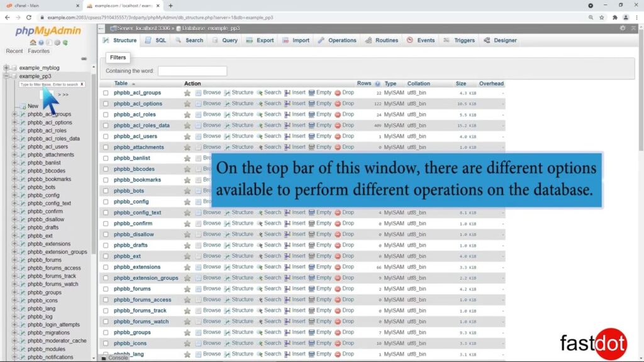Collapse the example_pp3 database tree

pos(6,76)
